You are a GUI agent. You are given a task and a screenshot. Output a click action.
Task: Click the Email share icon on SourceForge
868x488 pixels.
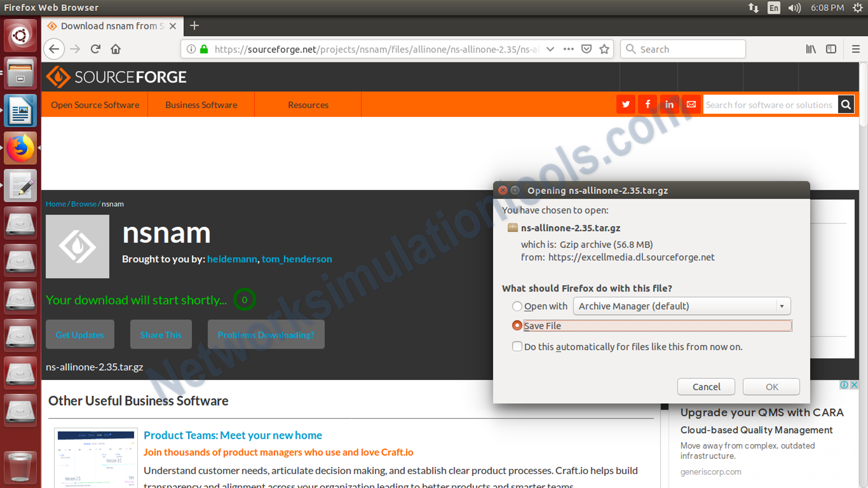tap(691, 104)
